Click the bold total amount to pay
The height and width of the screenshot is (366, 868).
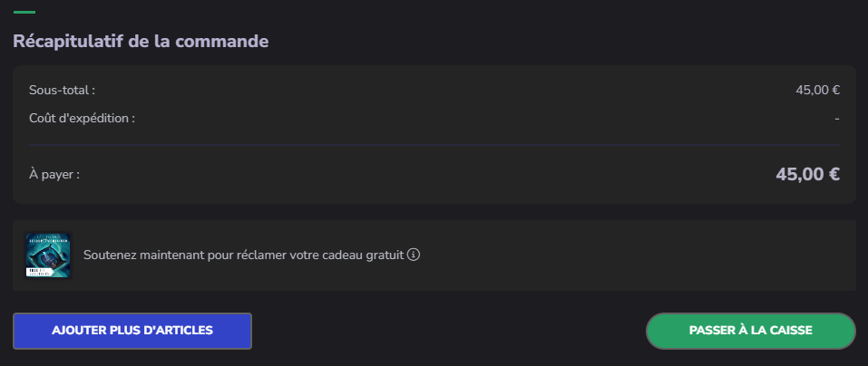(x=807, y=175)
